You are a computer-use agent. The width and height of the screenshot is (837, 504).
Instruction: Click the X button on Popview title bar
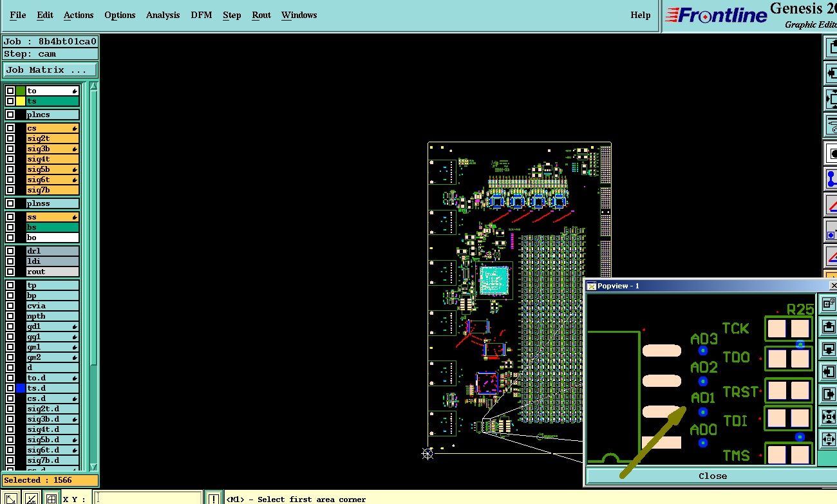click(x=833, y=286)
